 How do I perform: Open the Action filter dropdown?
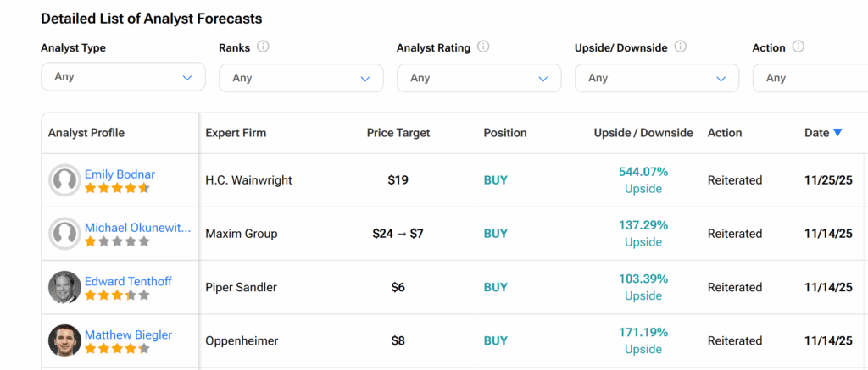(x=810, y=78)
